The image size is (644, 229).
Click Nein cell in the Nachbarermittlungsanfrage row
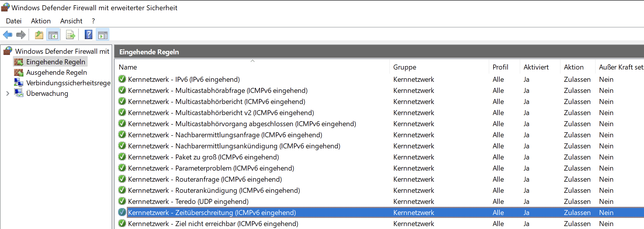click(x=606, y=135)
